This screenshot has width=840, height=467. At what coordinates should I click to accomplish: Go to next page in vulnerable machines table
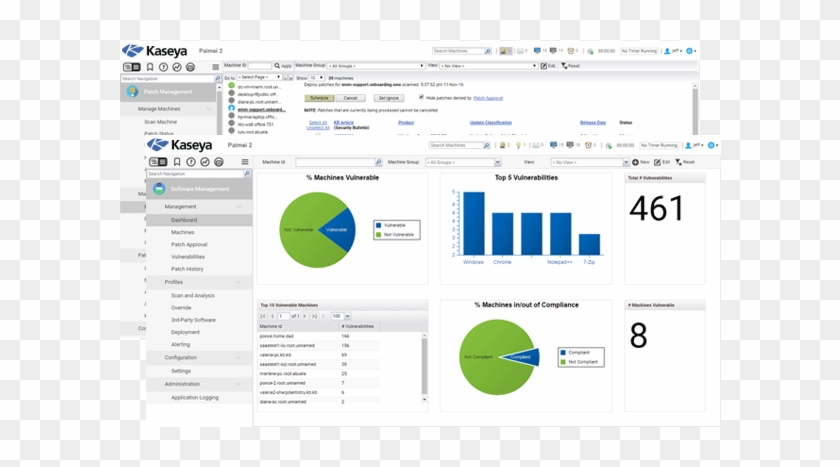(x=305, y=316)
